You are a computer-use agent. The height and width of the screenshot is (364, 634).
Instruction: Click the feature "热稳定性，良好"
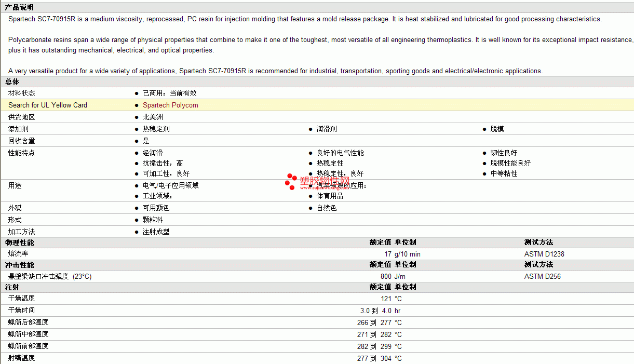click(x=340, y=173)
